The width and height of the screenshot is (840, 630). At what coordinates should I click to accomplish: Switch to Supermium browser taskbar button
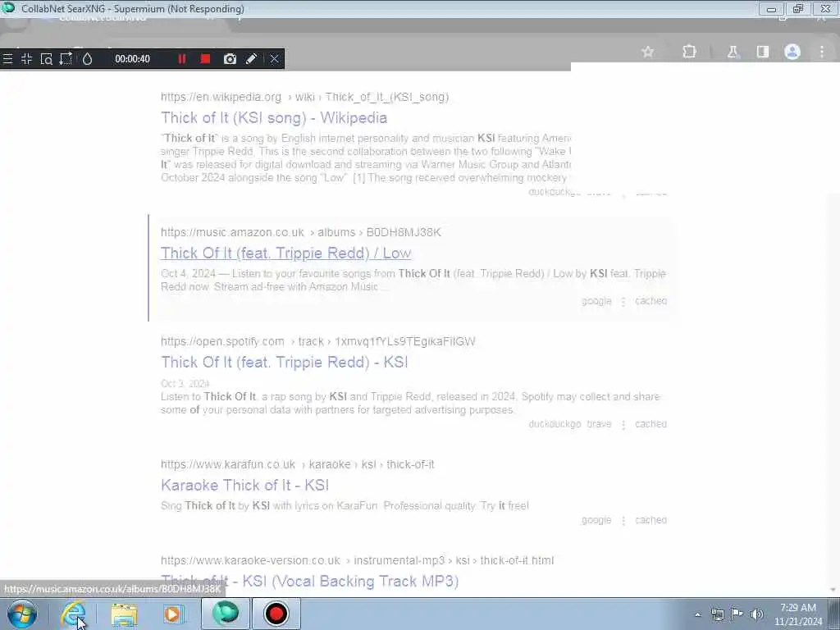click(226, 614)
